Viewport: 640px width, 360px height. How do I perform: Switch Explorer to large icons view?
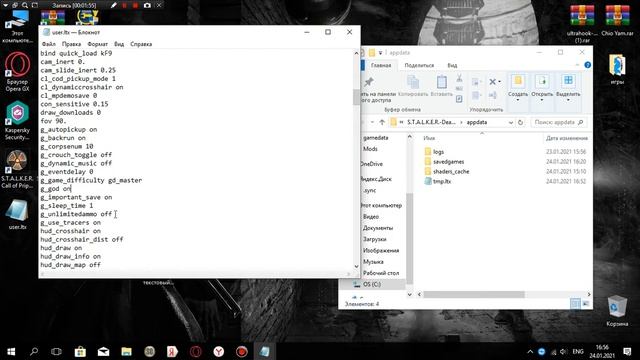click(x=585, y=303)
